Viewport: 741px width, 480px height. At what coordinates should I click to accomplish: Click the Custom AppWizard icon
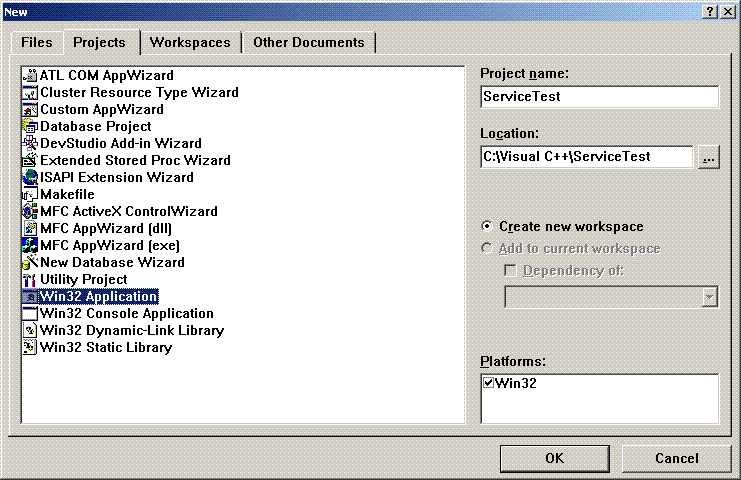(x=30, y=110)
